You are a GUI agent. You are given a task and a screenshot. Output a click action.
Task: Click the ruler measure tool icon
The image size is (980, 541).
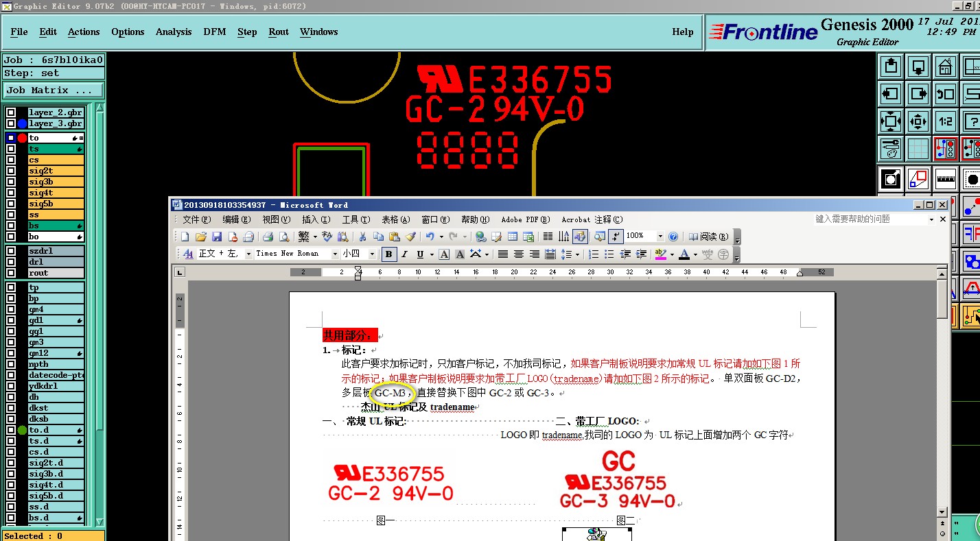pos(946,179)
